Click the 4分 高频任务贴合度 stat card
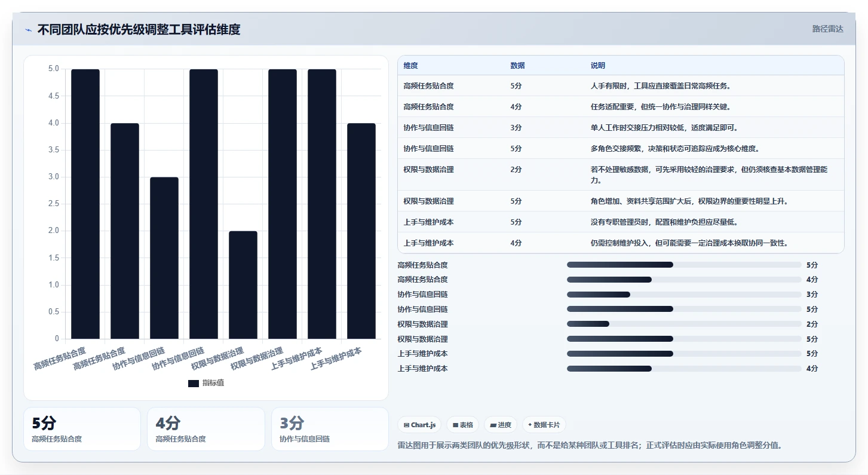The width and height of the screenshot is (868, 475). click(x=206, y=429)
